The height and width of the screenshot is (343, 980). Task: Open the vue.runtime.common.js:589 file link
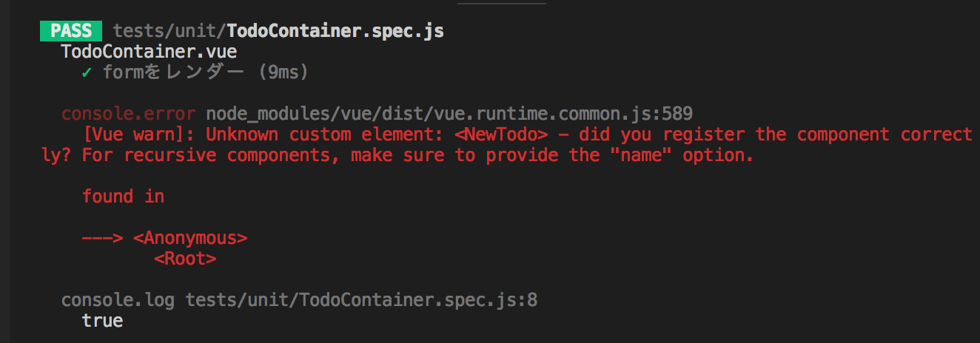[x=449, y=114]
